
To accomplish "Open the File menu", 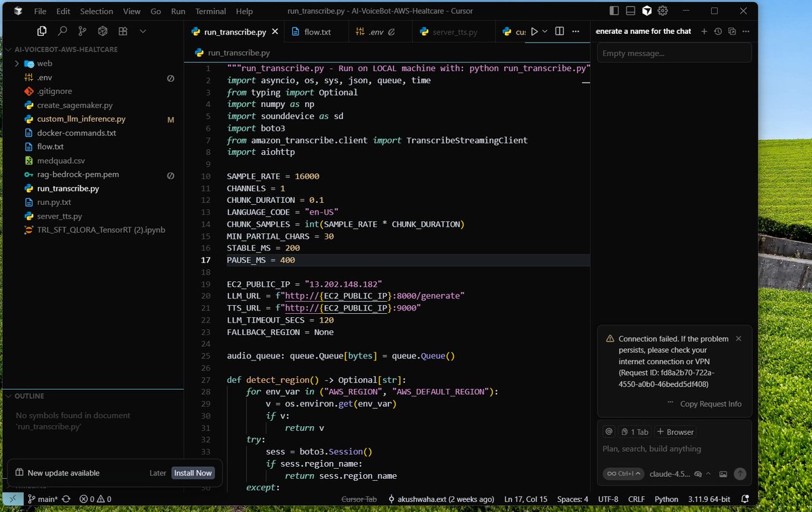I will (41, 11).
